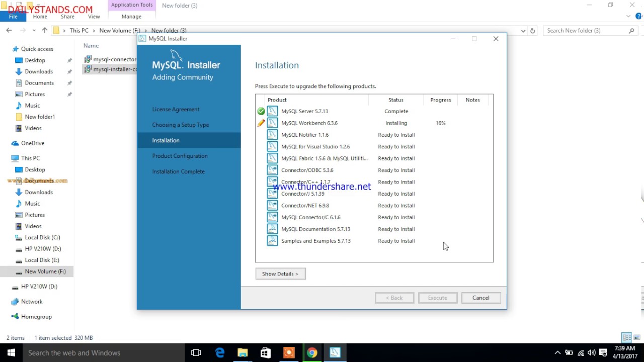Open the Manage ribbon tab
The image size is (644, 362).
coord(131,17)
